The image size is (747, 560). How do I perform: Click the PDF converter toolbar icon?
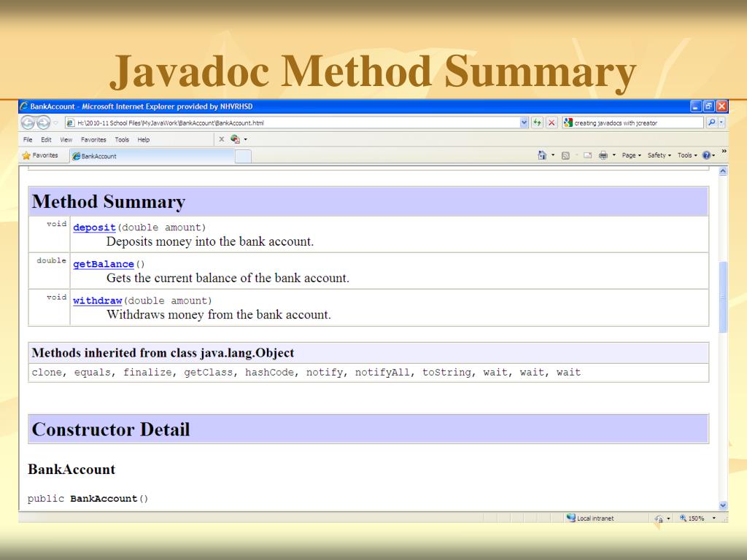click(236, 139)
